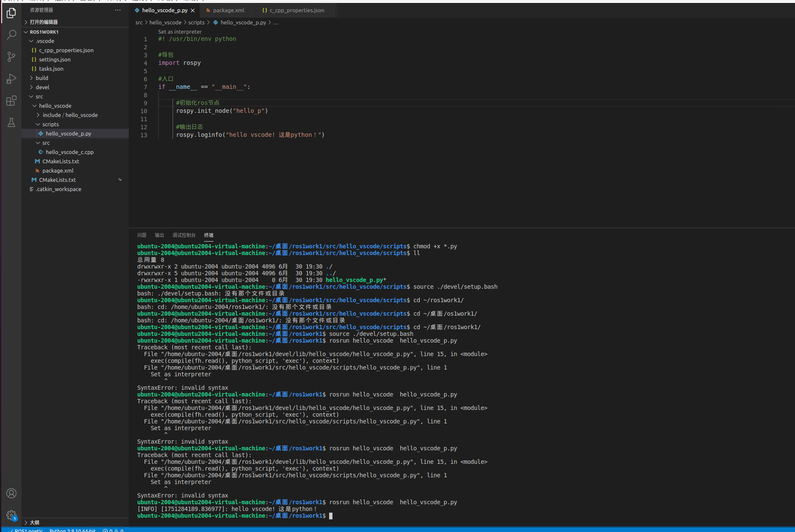Switch to the package.xml tab
The width and height of the screenshot is (795, 532).
(228, 10)
